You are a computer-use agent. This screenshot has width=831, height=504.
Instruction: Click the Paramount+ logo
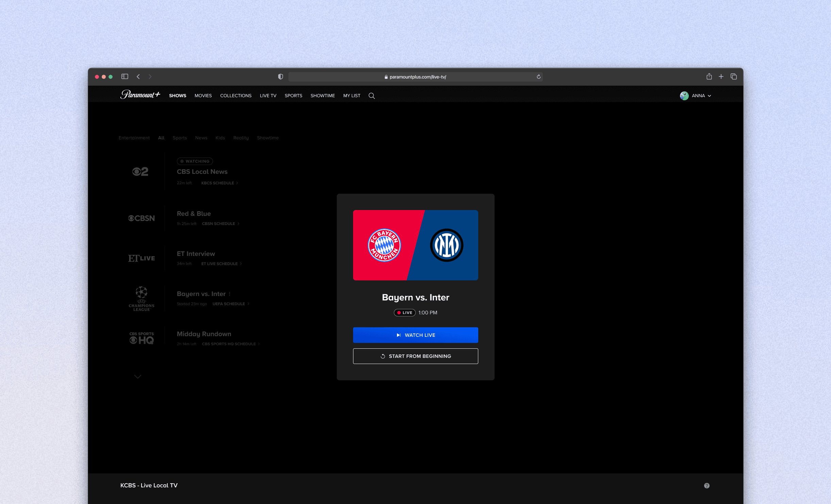[x=140, y=95]
